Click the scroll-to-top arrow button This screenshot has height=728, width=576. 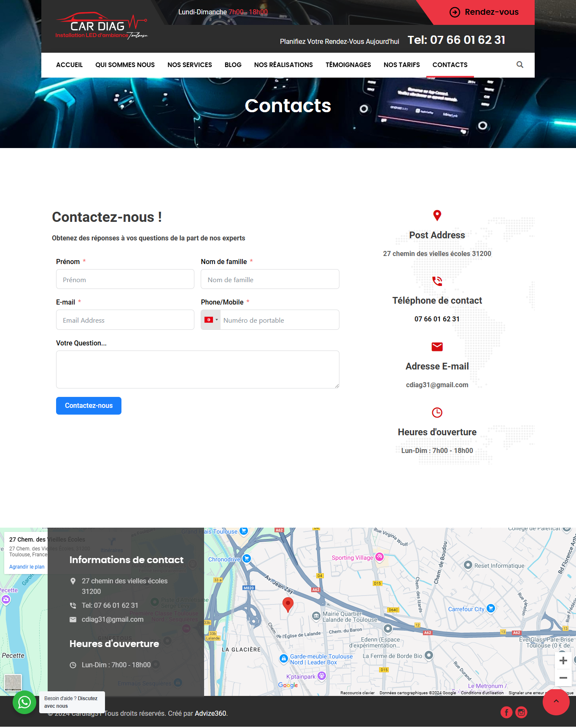click(x=556, y=701)
